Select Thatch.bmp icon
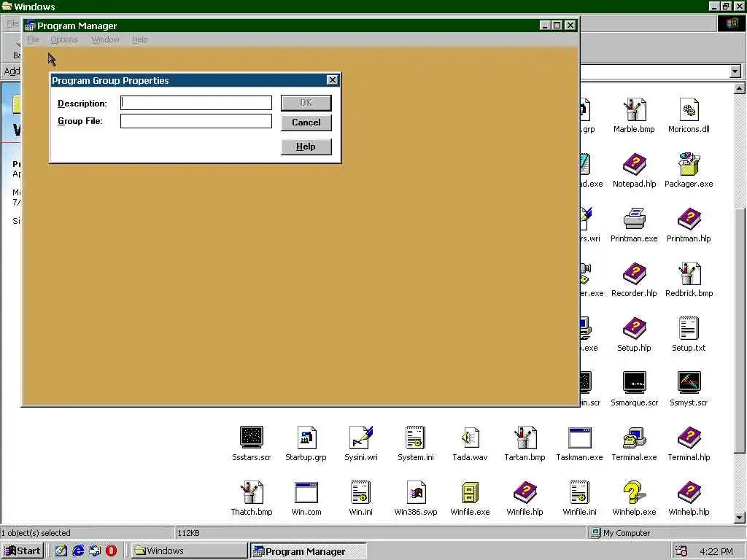 pos(252,492)
